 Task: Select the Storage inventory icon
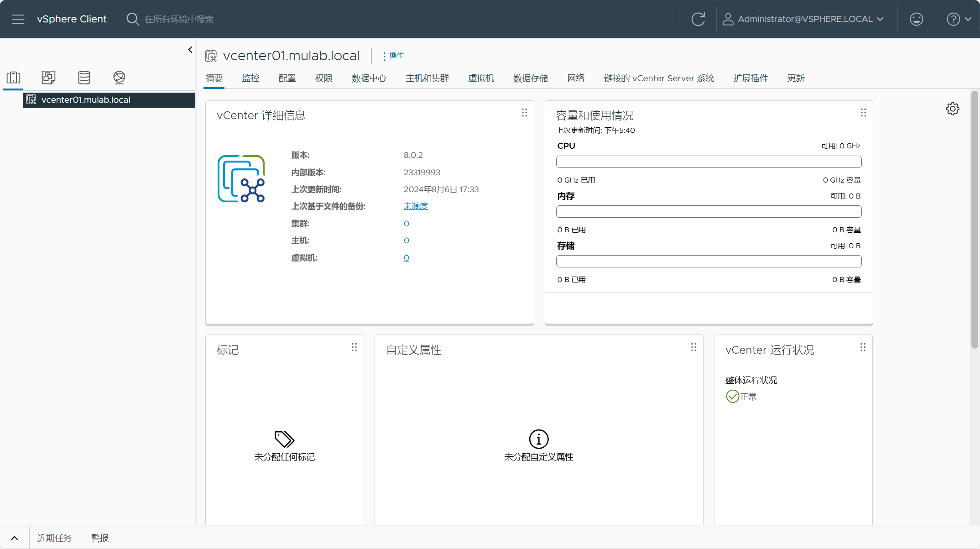[x=84, y=77]
